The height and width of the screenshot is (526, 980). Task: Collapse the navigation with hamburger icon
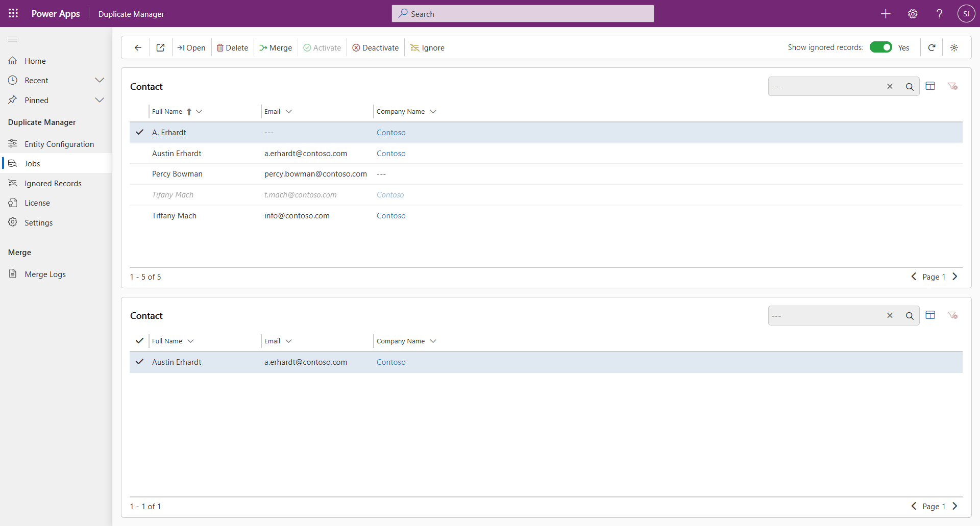(13, 39)
